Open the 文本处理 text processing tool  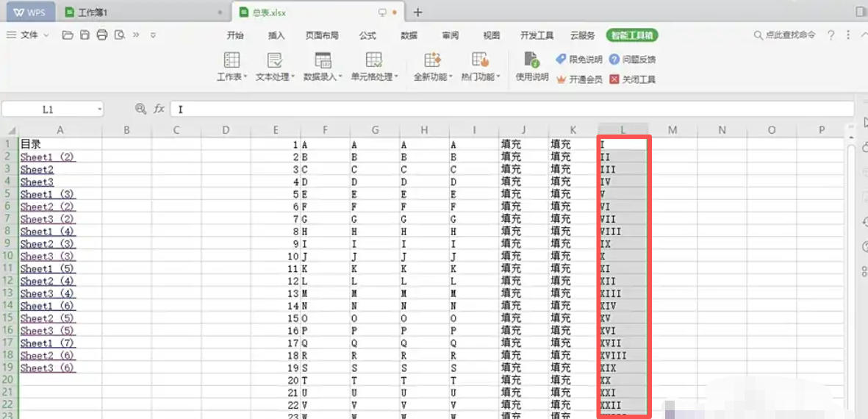(275, 66)
